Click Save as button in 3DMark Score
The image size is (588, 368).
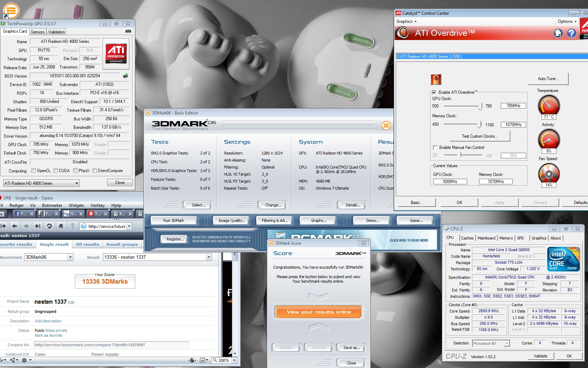(351, 348)
